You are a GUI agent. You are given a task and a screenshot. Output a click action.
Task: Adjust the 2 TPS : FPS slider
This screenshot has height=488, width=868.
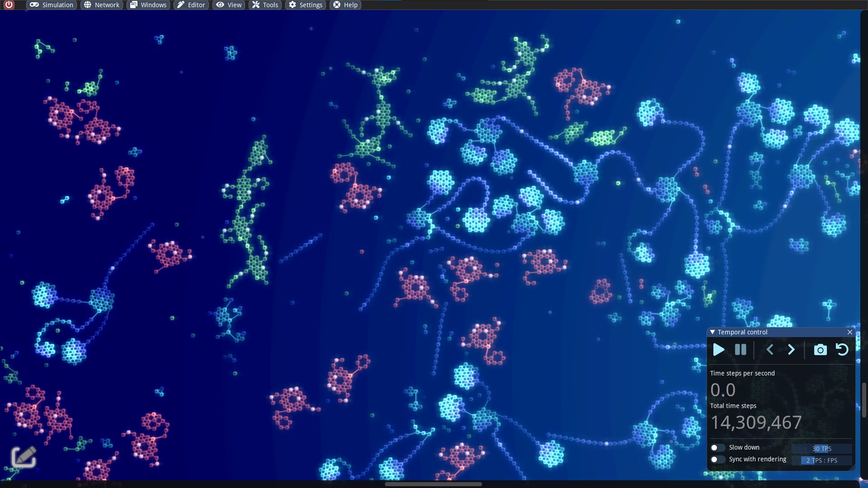(x=821, y=460)
